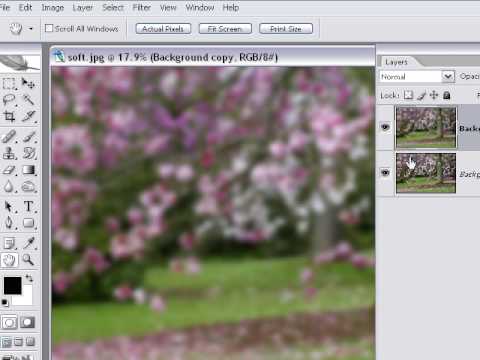Image resolution: width=480 pixels, height=360 pixels.
Task: Click the Fit Screen button
Action: pos(225,29)
